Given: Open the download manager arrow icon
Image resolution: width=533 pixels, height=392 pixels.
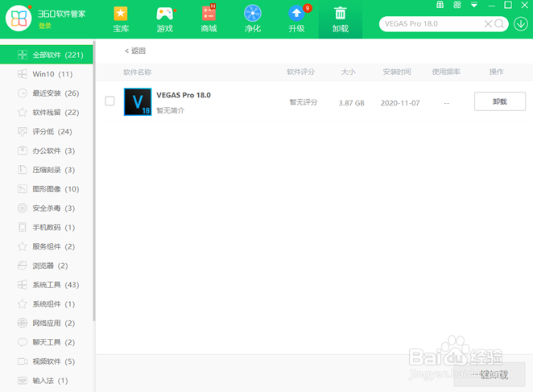Looking at the screenshot, I should tap(520, 24).
